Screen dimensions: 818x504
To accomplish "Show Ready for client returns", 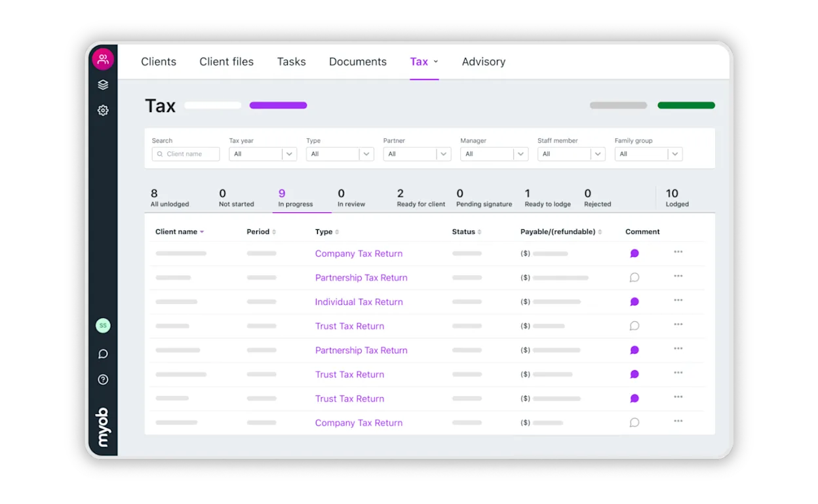I will 421,198.
